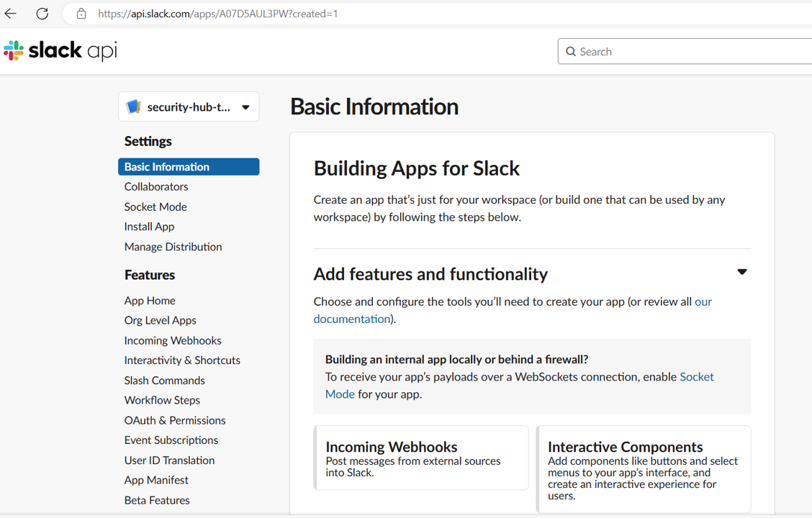Click the Slack API logo
This screenshot has height=518, width=812.
click(x=60, y=50)
